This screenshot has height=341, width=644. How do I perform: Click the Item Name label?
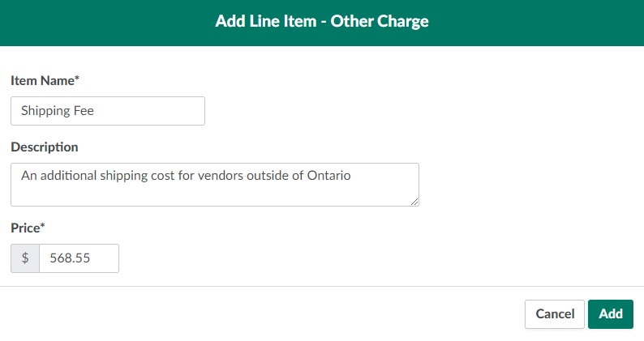[43, 80]
